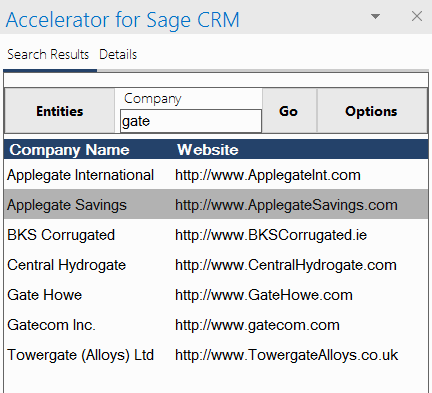Open the task pane options dropdown arrow
This screenshot has width=432, height=393.
[x=375, y=16]
